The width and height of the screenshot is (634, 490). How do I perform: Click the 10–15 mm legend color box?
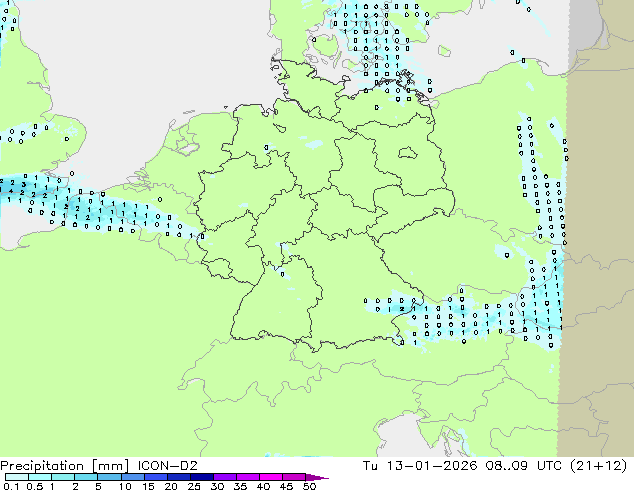click(x=132, y=477)
